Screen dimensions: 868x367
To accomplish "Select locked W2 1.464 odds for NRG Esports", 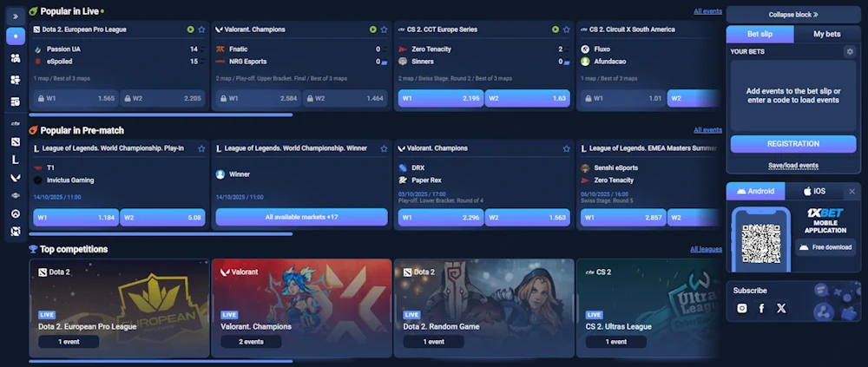I will pos(345,99).
